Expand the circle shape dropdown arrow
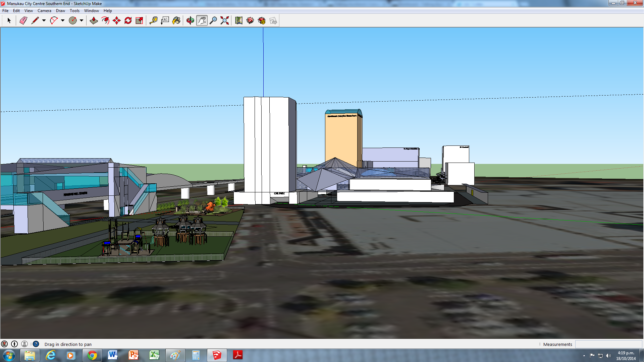This screenshot has width=644, height=362. pos(82,21)
